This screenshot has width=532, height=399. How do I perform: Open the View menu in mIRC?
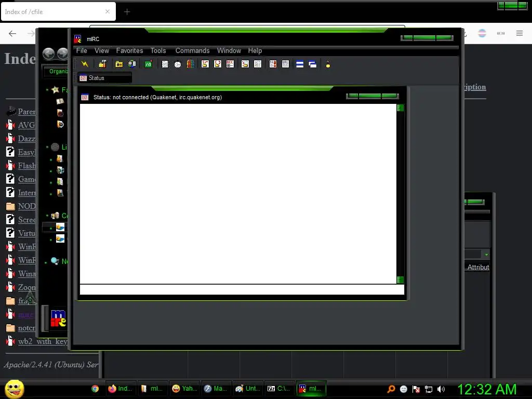point(102,50)
